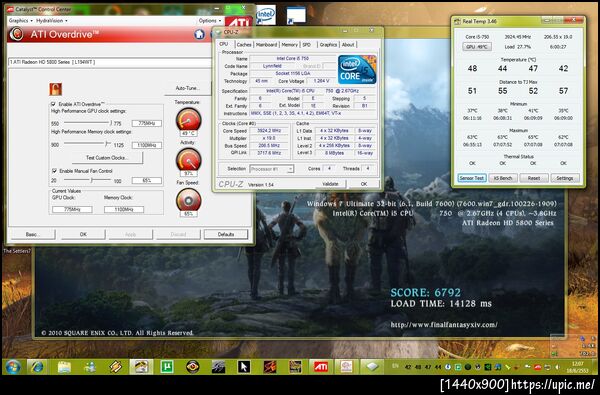The image size is (600, 395).
Task: Click the Home icon in ATI Overdrive header
Action: (x=199, y=34)
